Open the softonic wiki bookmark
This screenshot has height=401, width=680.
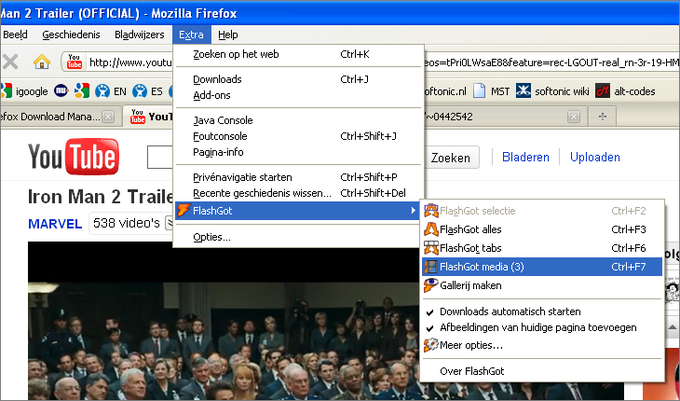[552, 91]
